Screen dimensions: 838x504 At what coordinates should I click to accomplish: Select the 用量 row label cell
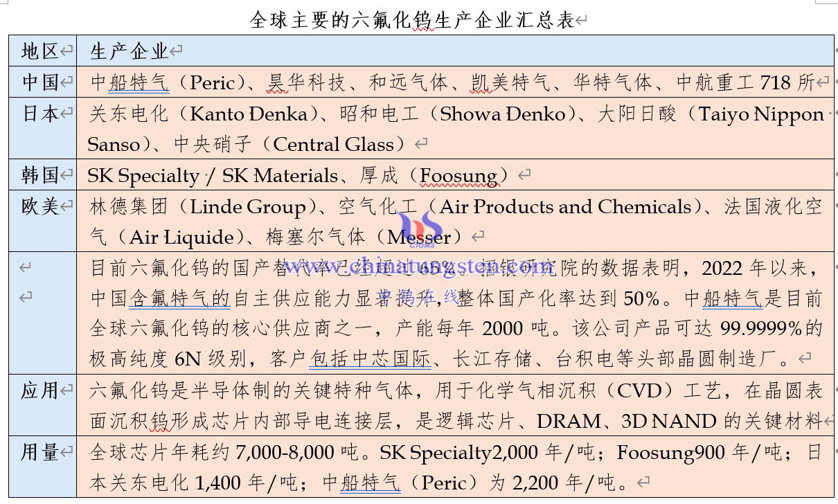click(39, 453)
